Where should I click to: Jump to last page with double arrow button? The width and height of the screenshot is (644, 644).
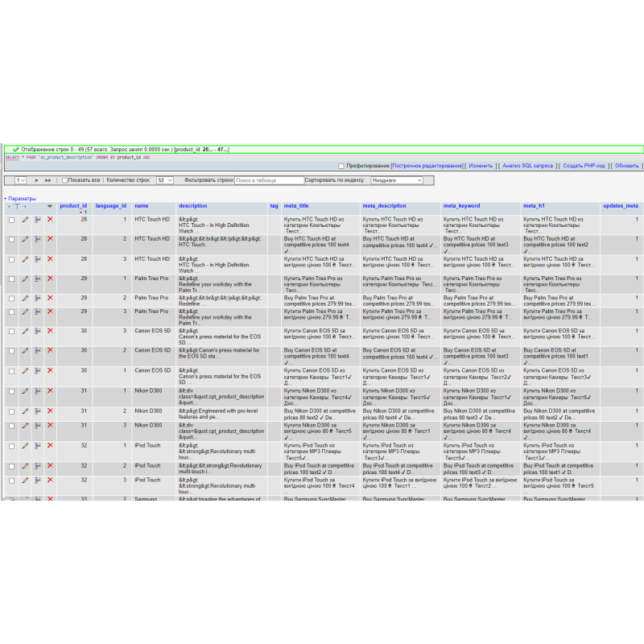pos(48,180)
